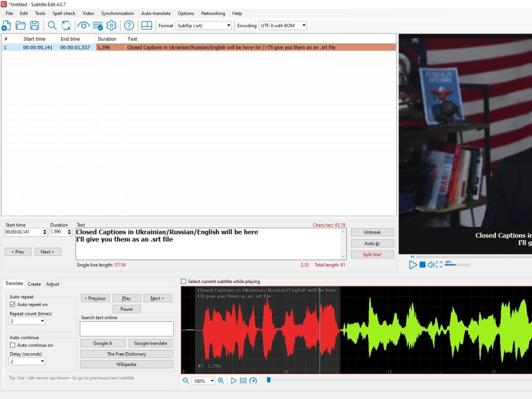This screenshot has width=532, height=399.
Task: Open the Synchronization menu
Action: [118, 13]
